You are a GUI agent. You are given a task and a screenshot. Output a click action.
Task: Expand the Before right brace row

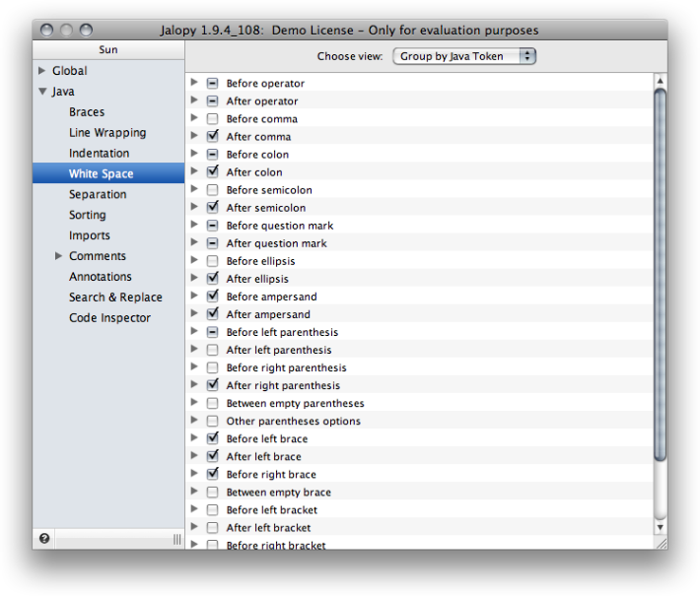click(194, 473)
